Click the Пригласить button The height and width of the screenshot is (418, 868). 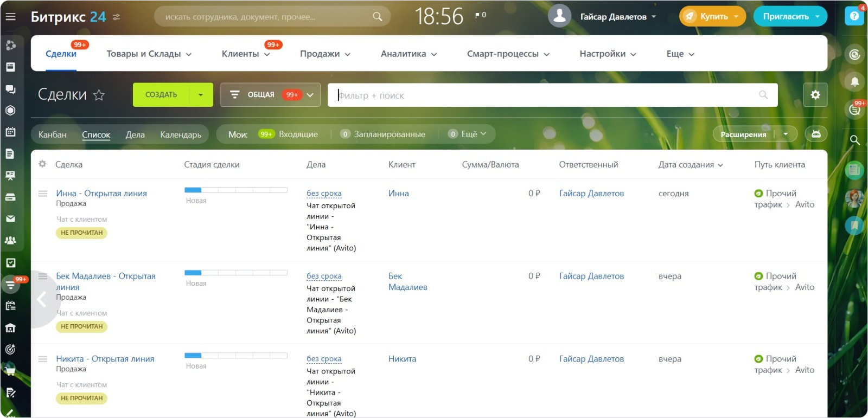click(790, 16)
